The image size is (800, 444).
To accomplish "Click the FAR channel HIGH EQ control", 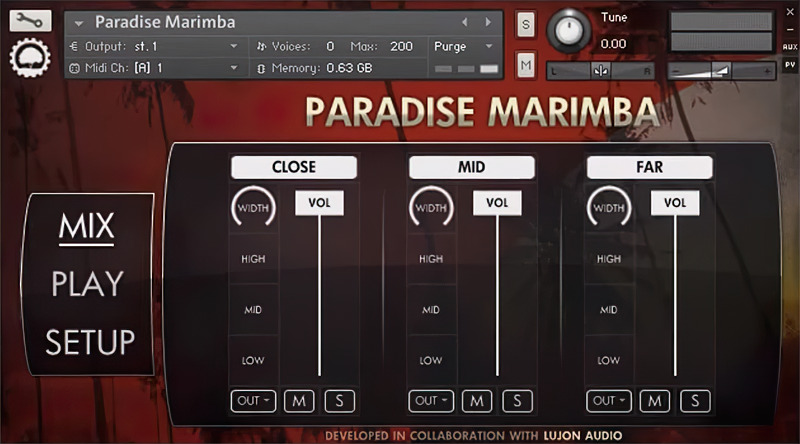I will pos(609,259).
